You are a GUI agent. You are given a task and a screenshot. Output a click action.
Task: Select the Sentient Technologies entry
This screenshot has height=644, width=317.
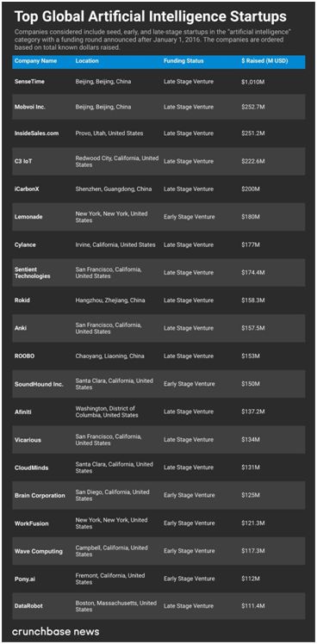[33, 273]
